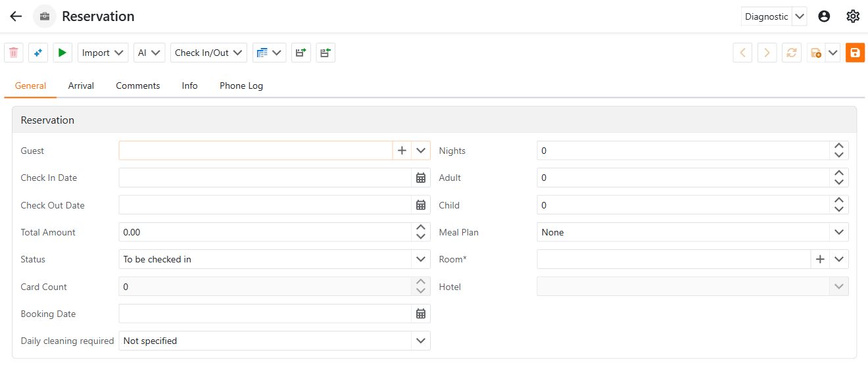Image resolution: width=868 pixels, height=365 pixels.
Task: Expand the save options chevron
Action: click(x=833, y=53)
